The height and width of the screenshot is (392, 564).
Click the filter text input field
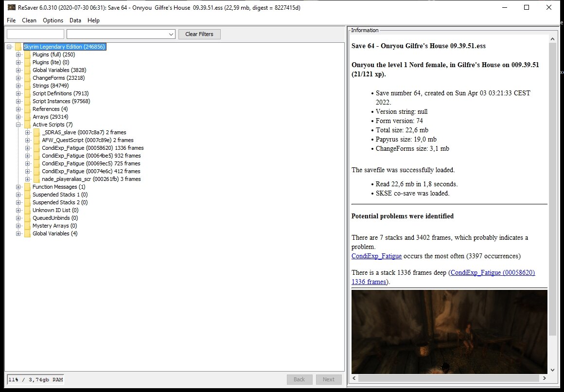(35, 34)
